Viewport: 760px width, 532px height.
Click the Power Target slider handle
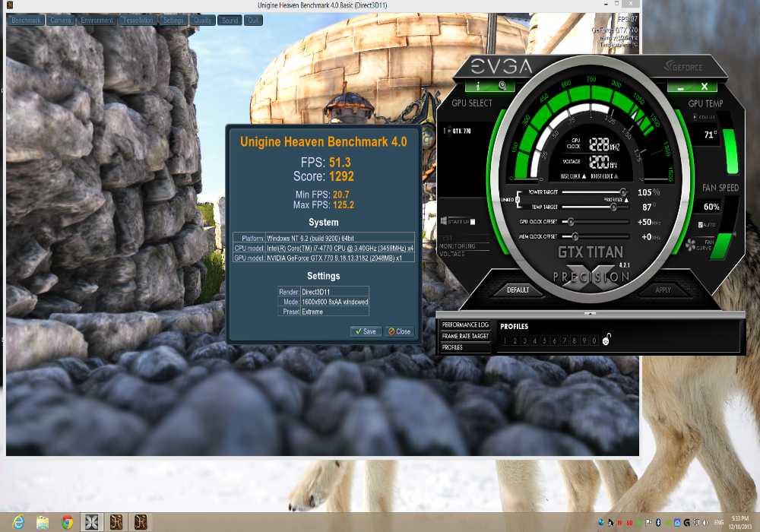pyautogui.click(x=623, y=192)
